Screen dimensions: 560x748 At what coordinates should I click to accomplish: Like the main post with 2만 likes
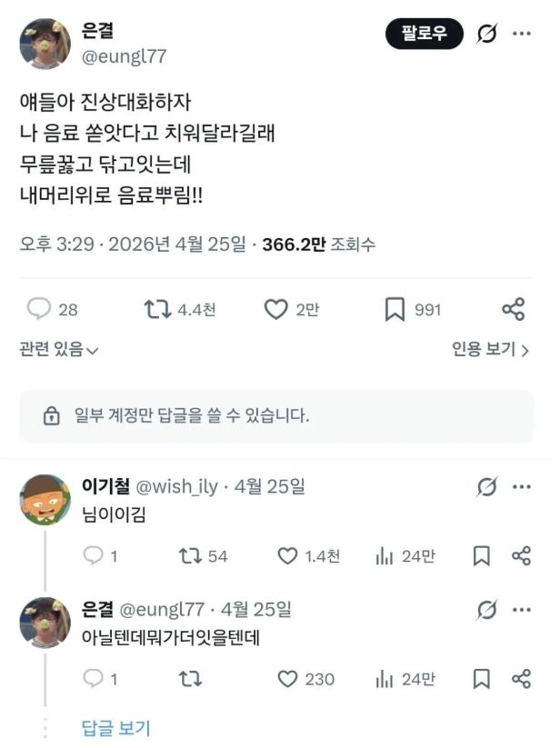click(276, 310)
